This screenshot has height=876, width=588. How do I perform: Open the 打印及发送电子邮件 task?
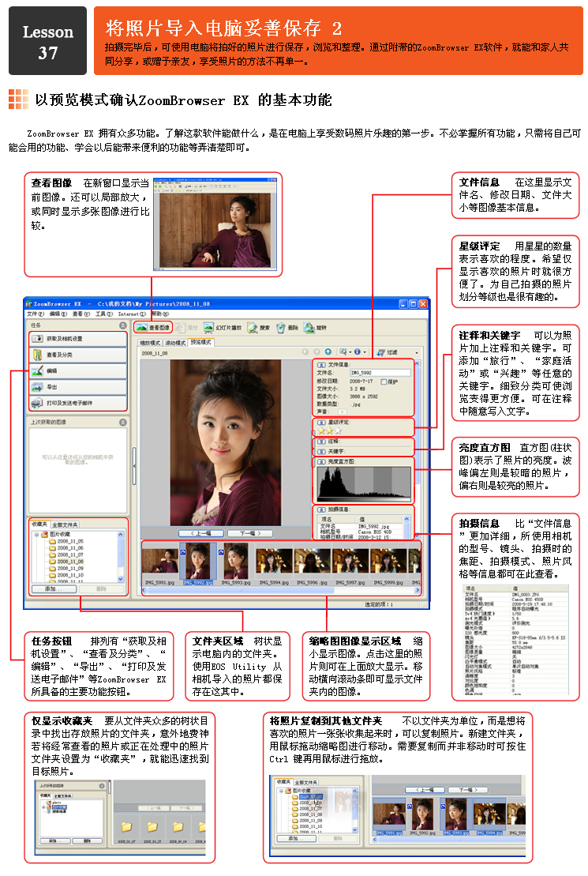coord(78,403)
